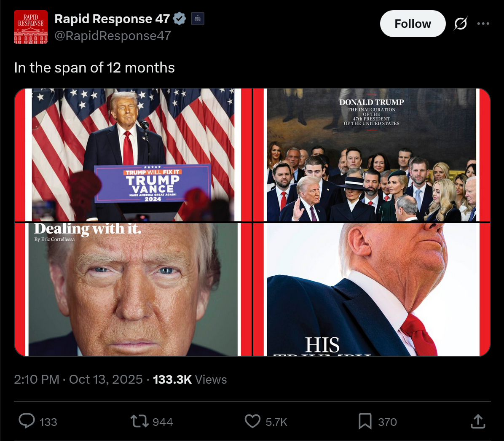Like the post with heart icon
The width and height of the screenshot is (504, 441).
tap(253, 421)
